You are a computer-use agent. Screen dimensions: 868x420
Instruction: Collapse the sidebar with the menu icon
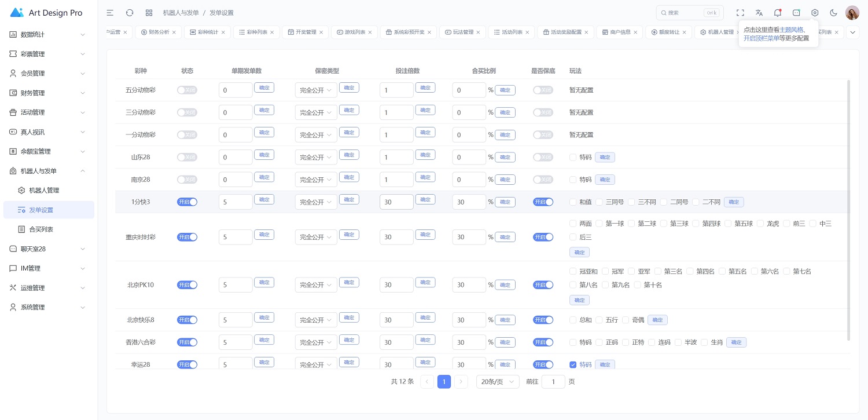[x=110, y=13]
